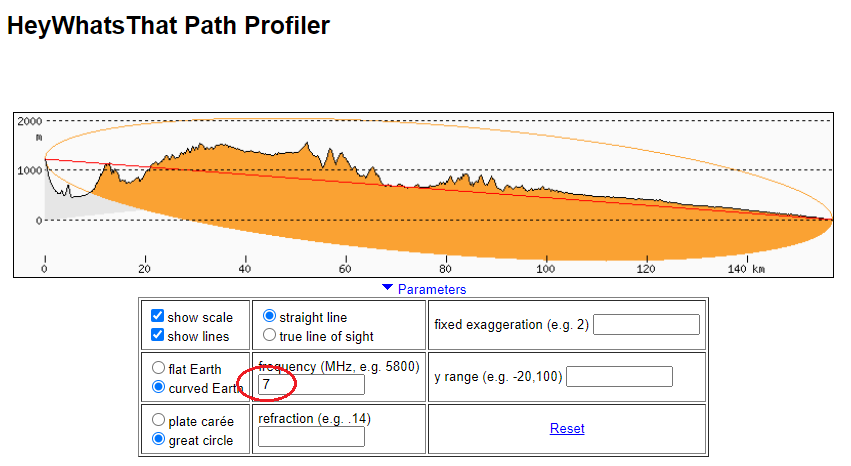851x466 pixels.
Task: Reset all parameters via Reset link
Action: pos(567,429)
